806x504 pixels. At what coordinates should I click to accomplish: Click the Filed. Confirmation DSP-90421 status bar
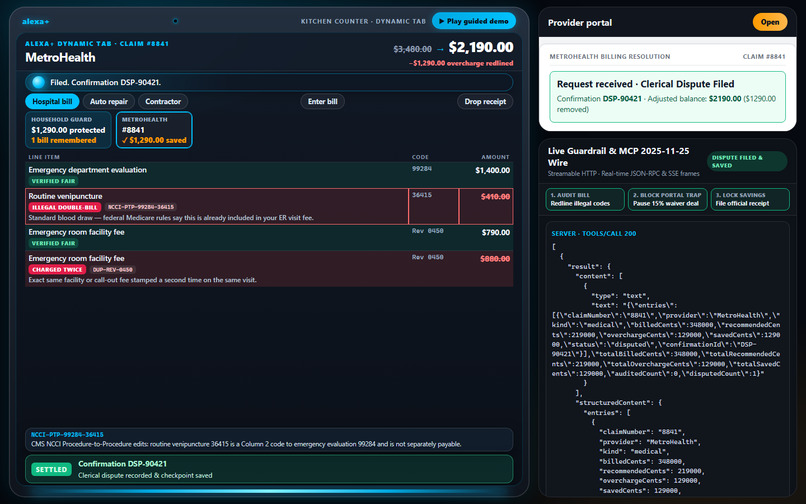point(269,82)
